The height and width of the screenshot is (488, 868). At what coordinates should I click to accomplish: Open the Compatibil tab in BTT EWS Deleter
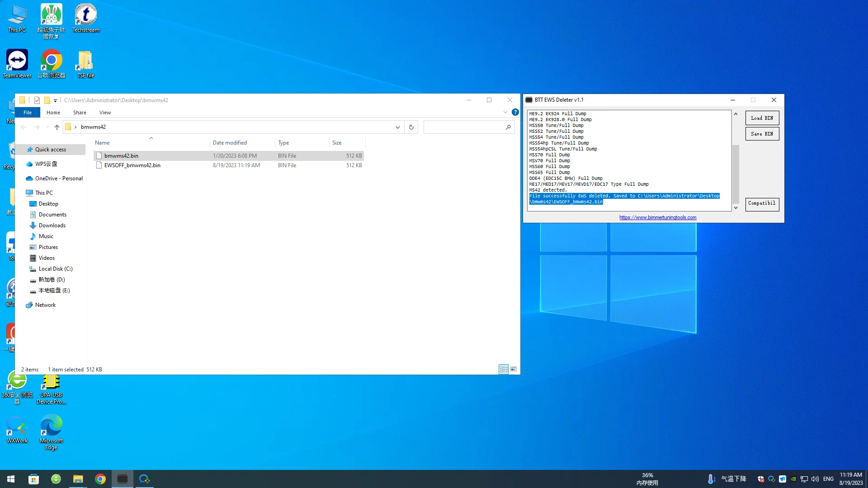point(762,203)
